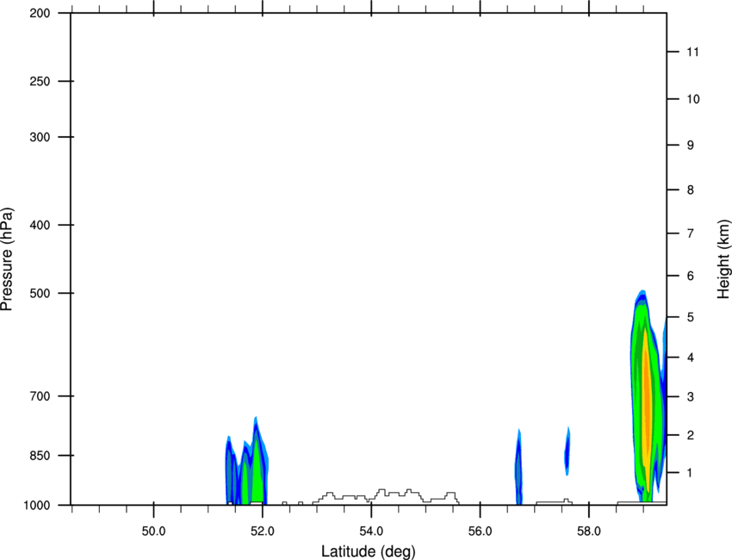Click the 5 km height tick label
732x560 pixels.
[x=691, y=318]
